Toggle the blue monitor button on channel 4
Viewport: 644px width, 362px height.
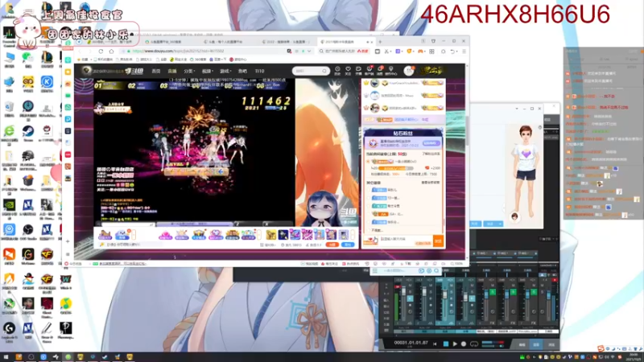pos(472,298)
